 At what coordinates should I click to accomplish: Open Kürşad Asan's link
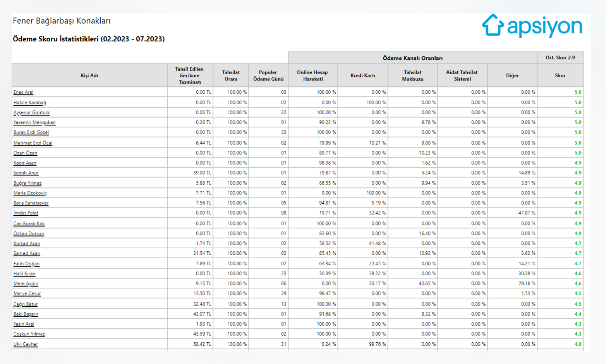tap(27, 244)
